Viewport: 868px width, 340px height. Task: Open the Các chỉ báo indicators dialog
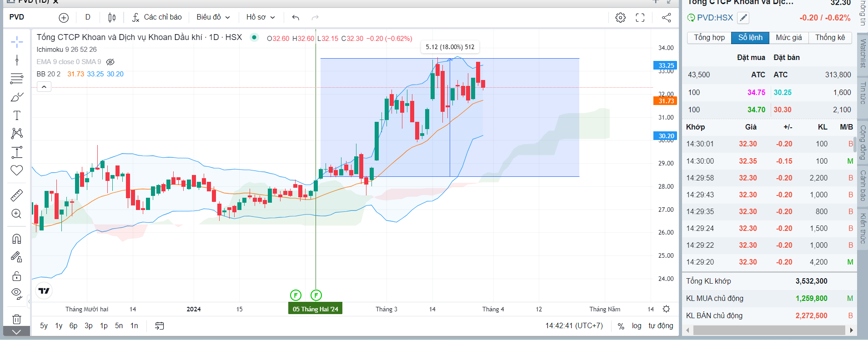pos(157,17)
